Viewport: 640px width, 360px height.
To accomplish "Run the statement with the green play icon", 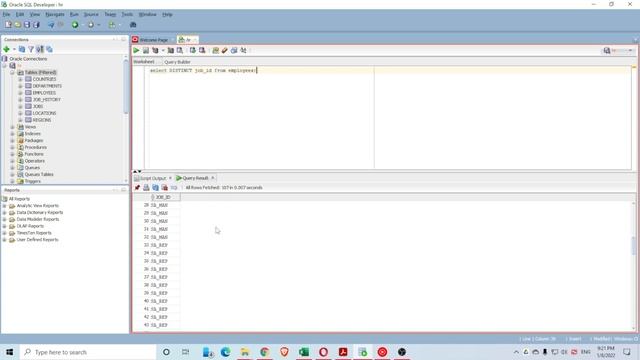I will coord(136,50).
